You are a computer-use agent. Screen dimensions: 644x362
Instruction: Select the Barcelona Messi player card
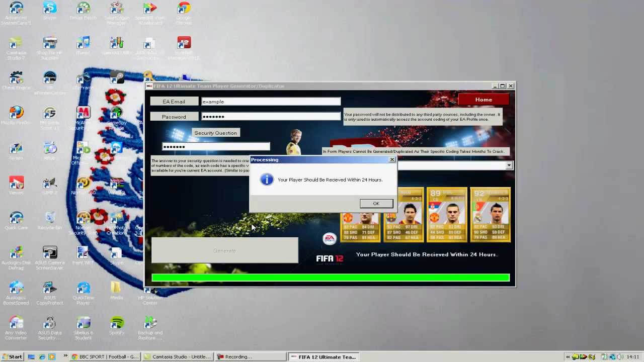click(x=404, y=215)
